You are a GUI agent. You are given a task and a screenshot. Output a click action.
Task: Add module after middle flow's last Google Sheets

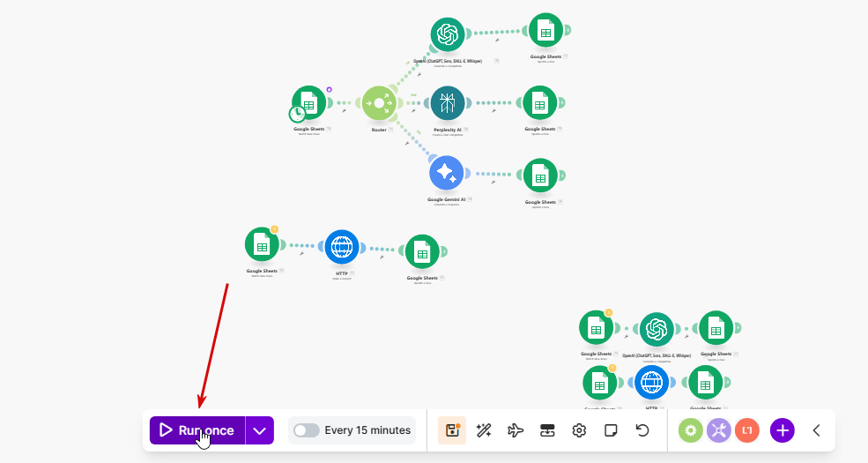tap(444, 252)
